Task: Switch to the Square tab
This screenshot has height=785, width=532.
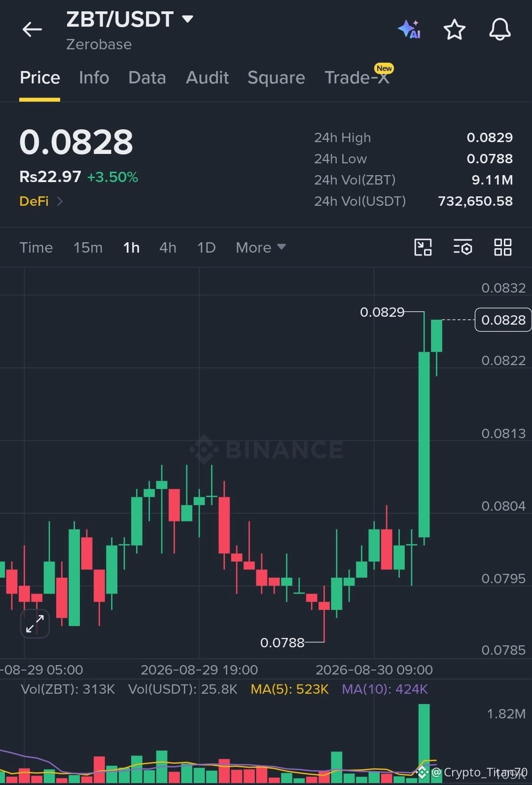Action: pyautogui.click(x=276, y=77)
